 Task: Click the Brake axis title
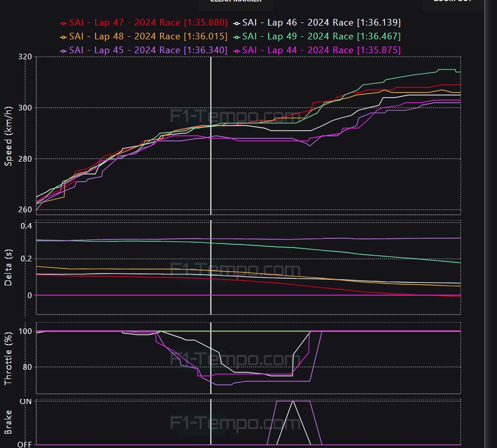[x=8, y=422]
